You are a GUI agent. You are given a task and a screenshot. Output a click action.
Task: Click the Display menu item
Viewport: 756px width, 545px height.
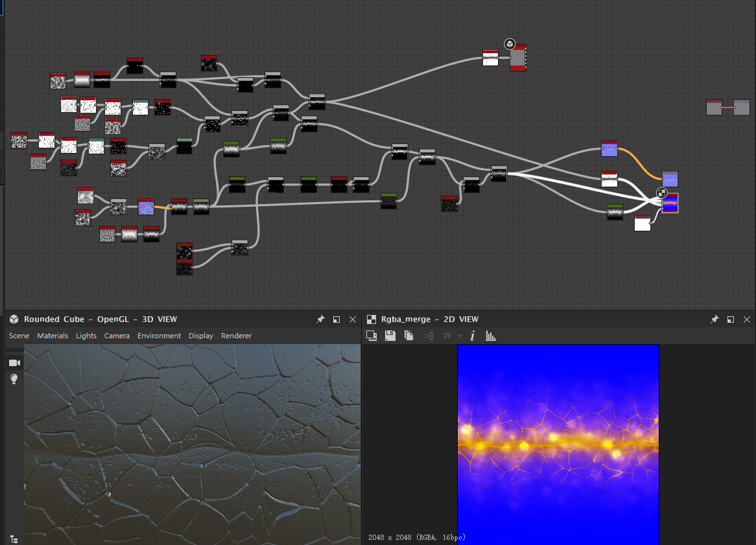click(x=201, y=336)
